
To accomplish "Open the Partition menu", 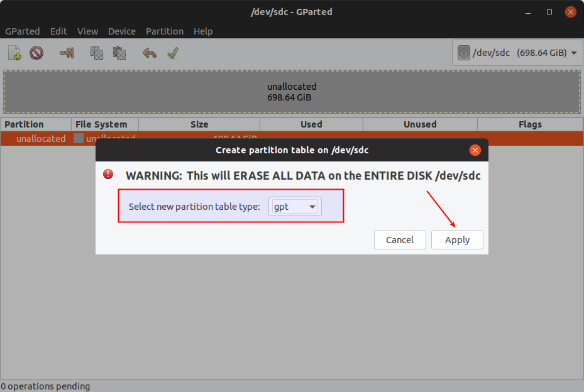I will [165, 31].
